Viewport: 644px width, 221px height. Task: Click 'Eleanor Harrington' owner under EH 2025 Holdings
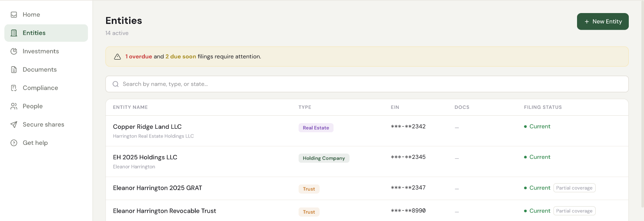click(134, 167)
